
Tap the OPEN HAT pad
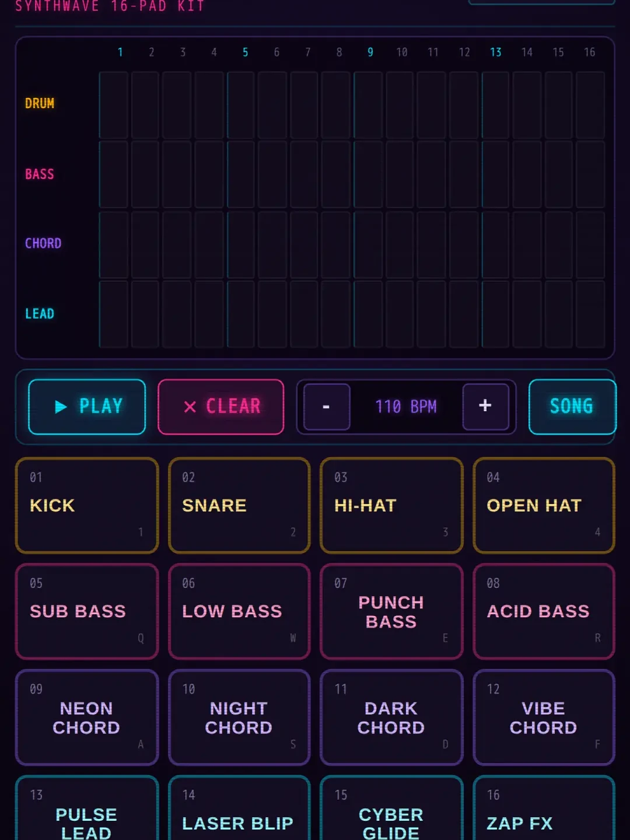544,505
